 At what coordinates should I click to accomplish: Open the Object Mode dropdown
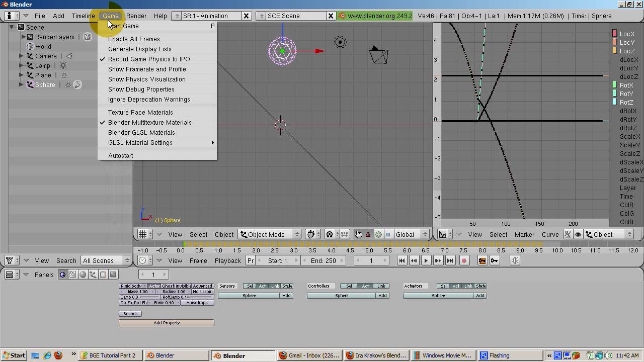point(269,234)
